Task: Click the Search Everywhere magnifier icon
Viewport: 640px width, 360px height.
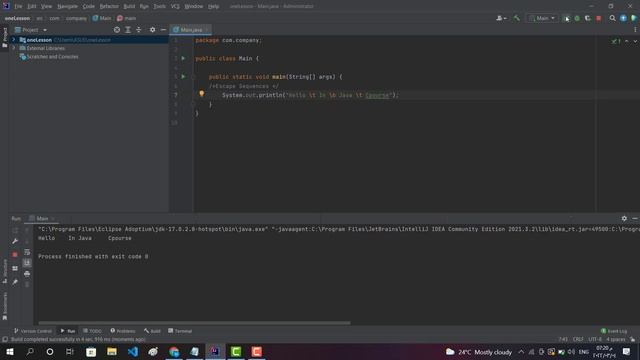Action: coord(612,18)
